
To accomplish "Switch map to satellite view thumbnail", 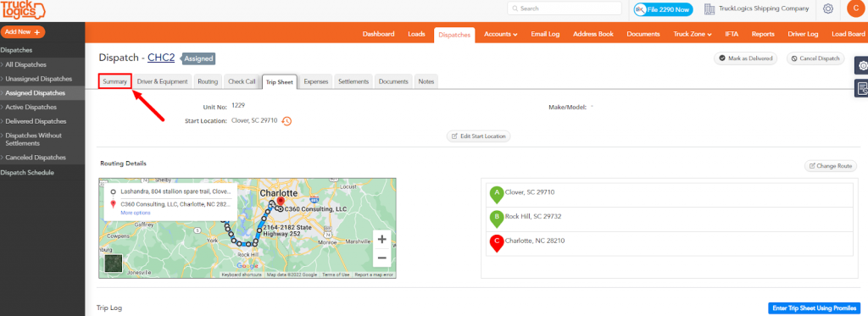I will [114, 264].
